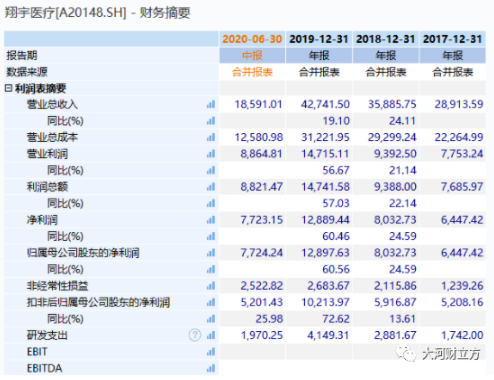This screenshot has height=380, width=494.
Task: Click R&D expense value 4,149.31
Action: 328,335
